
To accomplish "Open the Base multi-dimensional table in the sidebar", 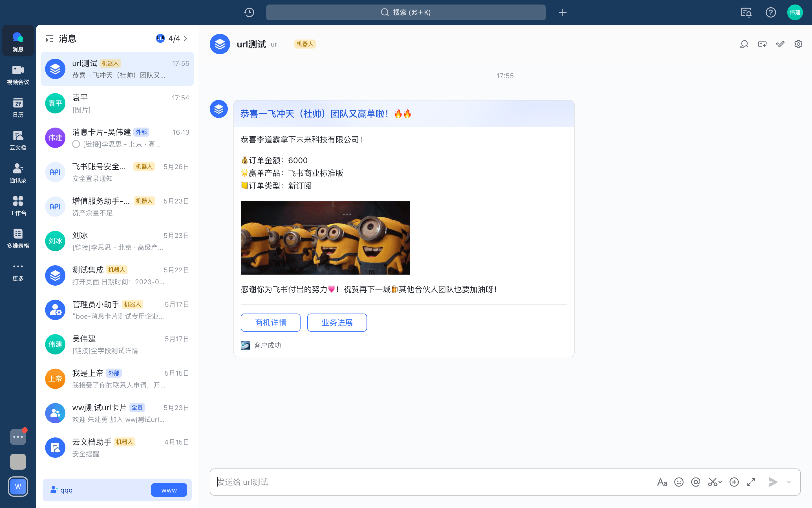I will coord(18,238).
